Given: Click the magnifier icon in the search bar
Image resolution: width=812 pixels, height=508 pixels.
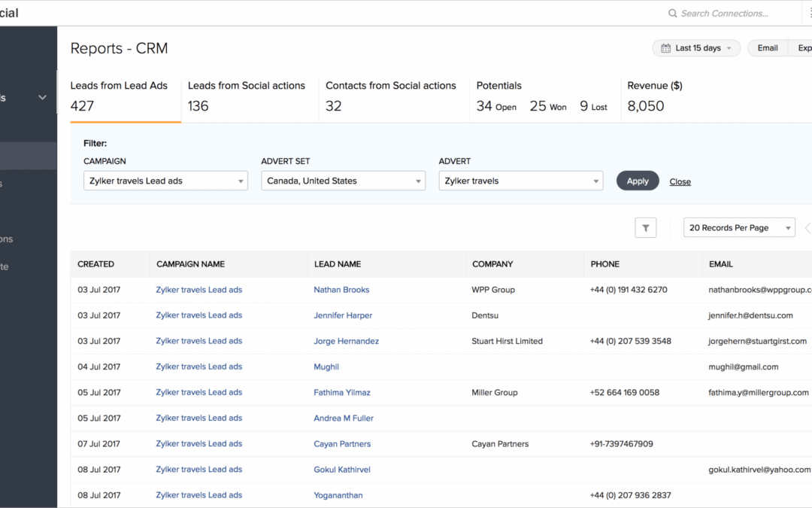Looking at the screenshot, I should (x=672, y=14).
